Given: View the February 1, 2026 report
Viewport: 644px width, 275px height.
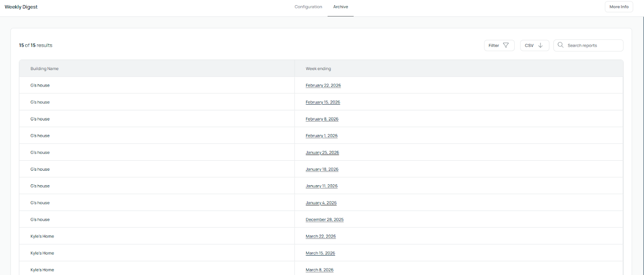Looking at the screenshot, I should [321, 136].
